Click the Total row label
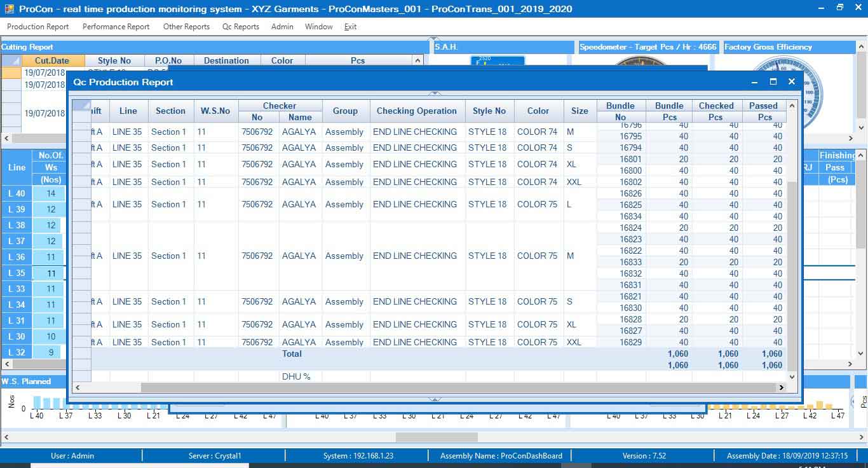The image size is (868, 468). tap(292, 354)
